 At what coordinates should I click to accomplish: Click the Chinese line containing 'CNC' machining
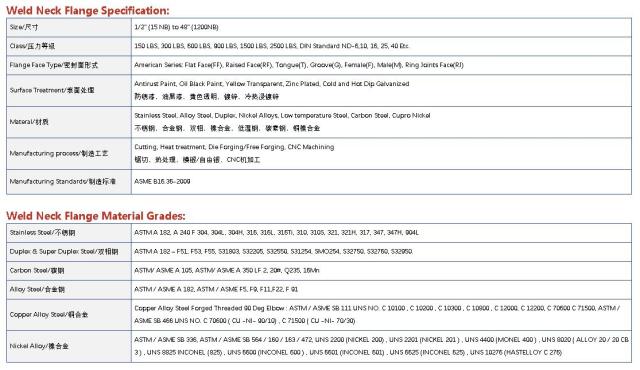[197, 160]
